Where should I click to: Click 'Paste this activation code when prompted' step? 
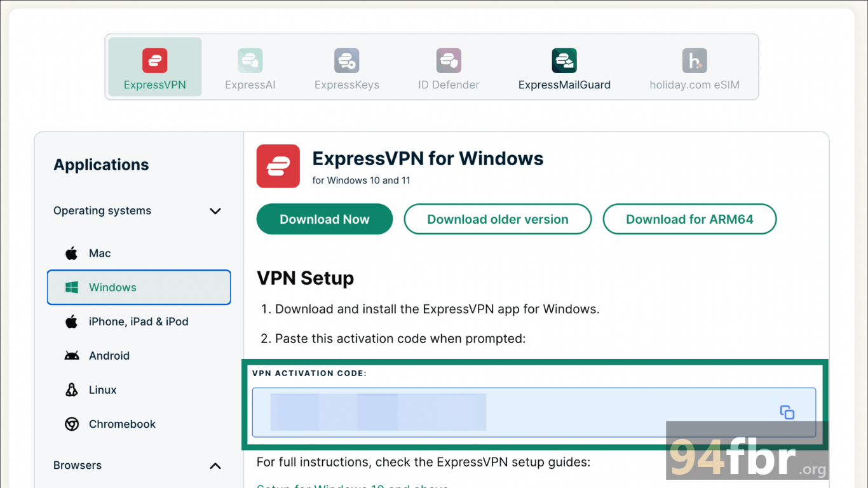pyautogui.click(x=400, y=339)
